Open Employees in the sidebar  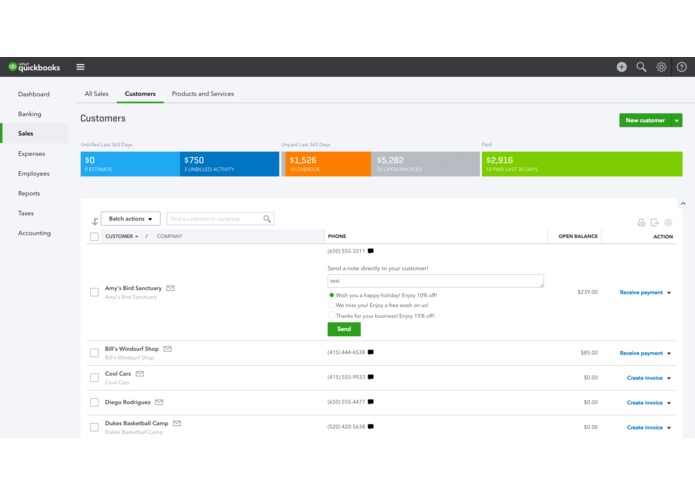tap(34, 173)
